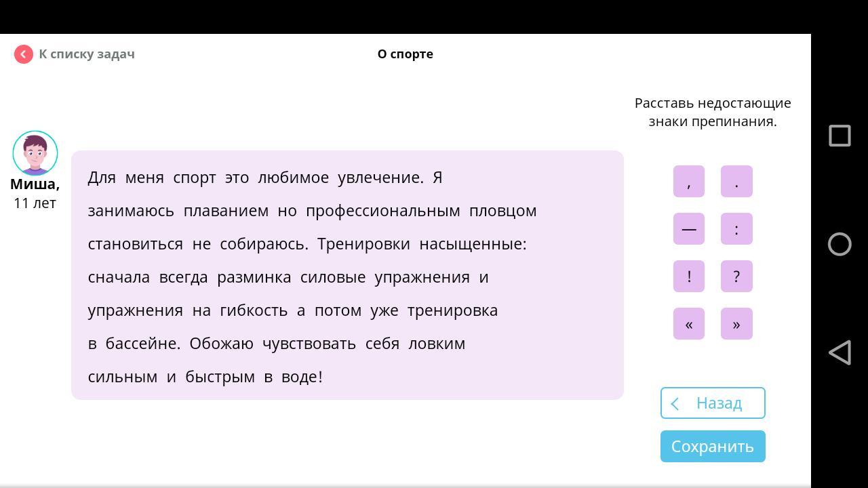Screen dimensions: 868x488
Task: Click the word "гибкость" in the passage
Action: [254, 310]
